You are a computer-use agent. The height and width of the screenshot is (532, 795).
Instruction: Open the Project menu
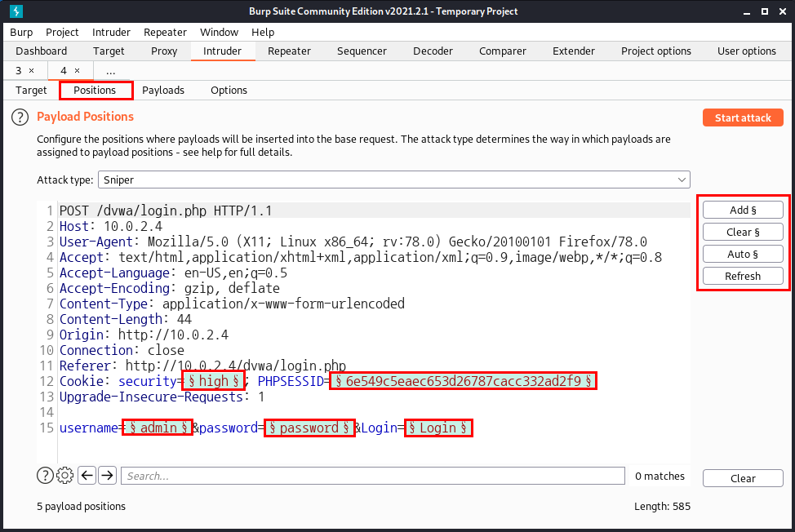[62, 32]
